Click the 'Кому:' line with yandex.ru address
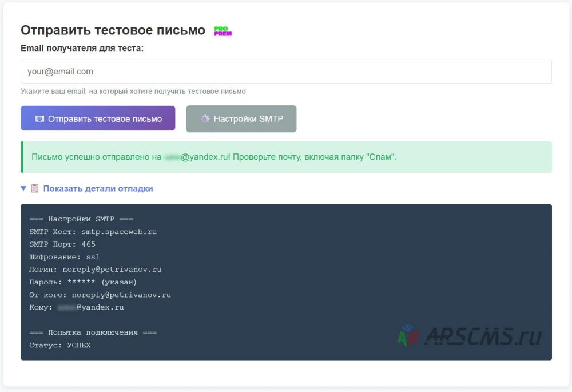The width and height of the screenshot is (572, 392). click(77, 307)
